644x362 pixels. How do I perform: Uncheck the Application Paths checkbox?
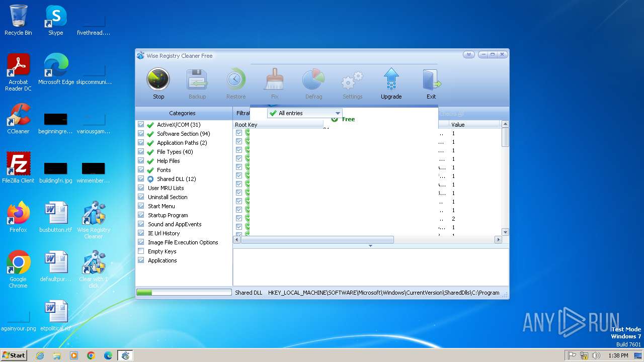141,143
